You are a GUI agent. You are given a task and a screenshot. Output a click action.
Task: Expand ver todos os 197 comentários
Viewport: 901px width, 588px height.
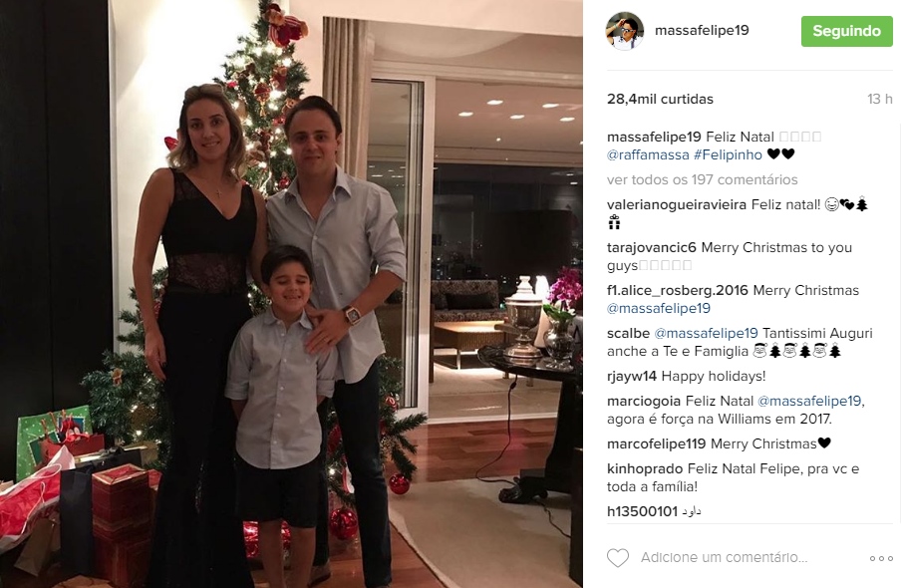pyautogui.click(x=703, y=180)
